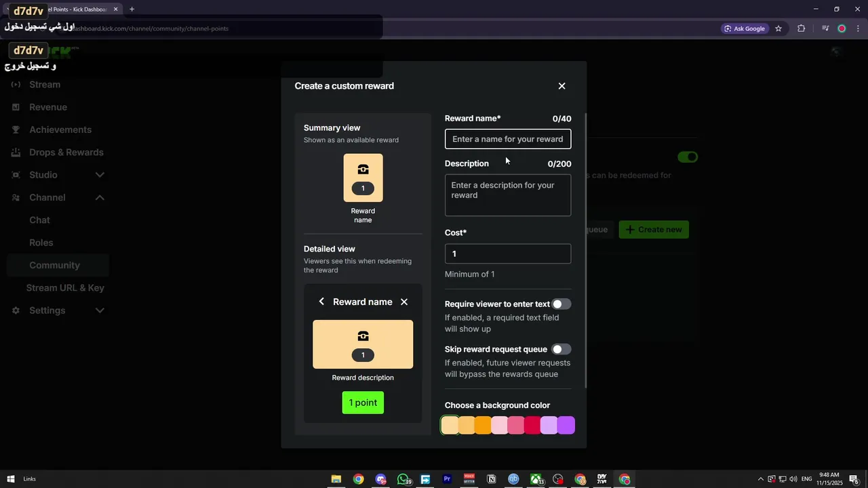Click the Create new button behind dialog
Screen dimensions: 868x488
(654, 230)
